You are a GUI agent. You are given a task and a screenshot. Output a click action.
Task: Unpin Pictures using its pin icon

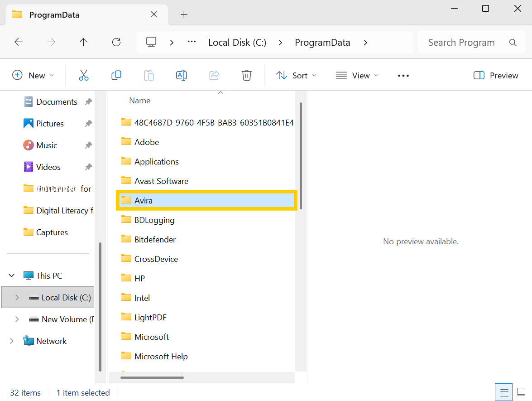(x=88, y=123)
